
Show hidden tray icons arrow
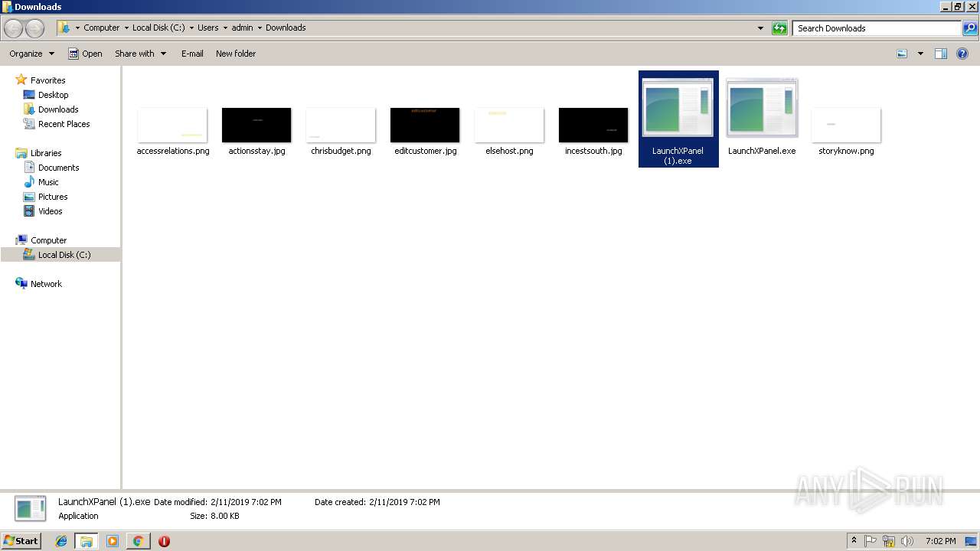[854, 541]
